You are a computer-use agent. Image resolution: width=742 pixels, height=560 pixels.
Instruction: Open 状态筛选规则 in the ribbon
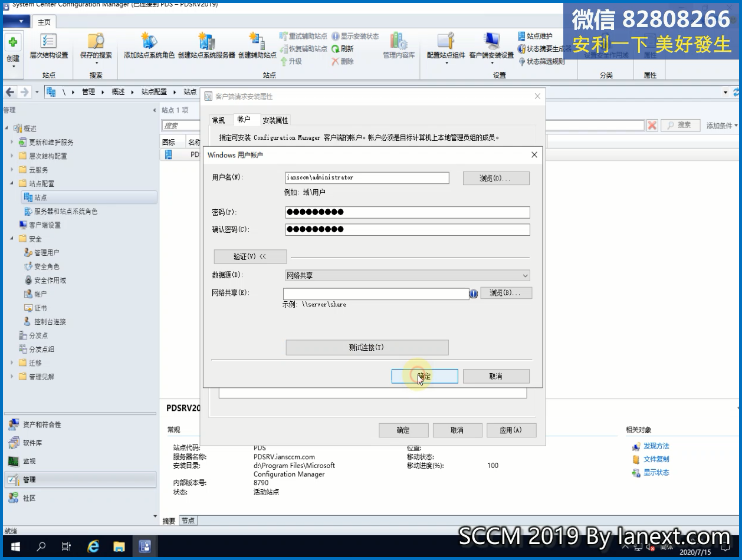point(541,61)
